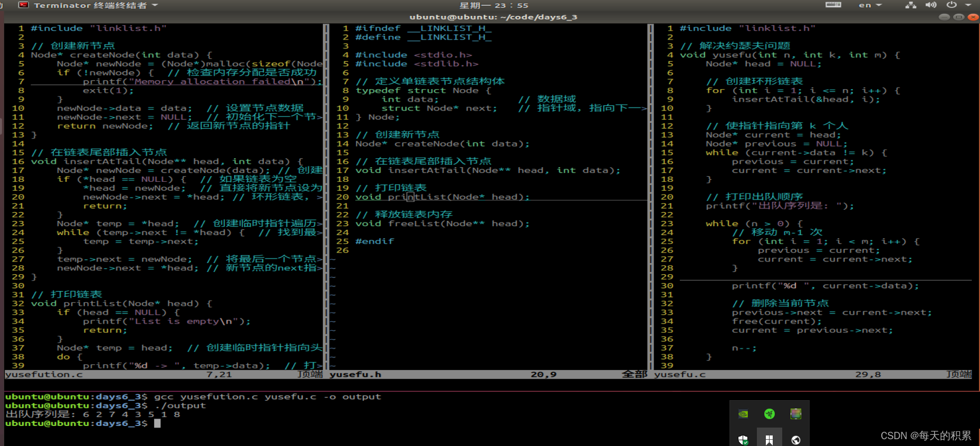Click 'while (current->data != k) {' line

[x=796, y=153]
